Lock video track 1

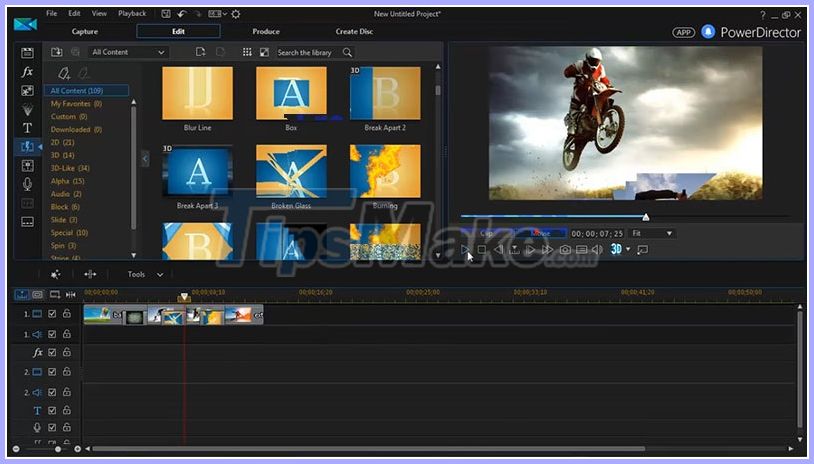coord(67,313)
